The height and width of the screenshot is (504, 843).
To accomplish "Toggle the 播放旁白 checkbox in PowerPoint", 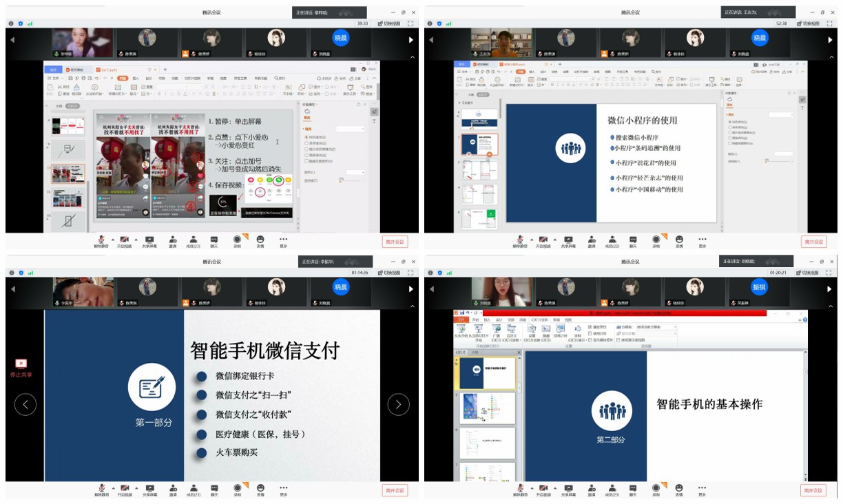I will pos(590,326).
